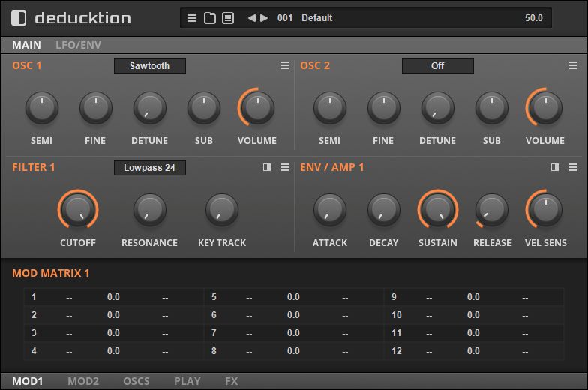This screenshot has height=390, width=588.
Task: Open OSC 1 section menu icon
Action: 285,66
